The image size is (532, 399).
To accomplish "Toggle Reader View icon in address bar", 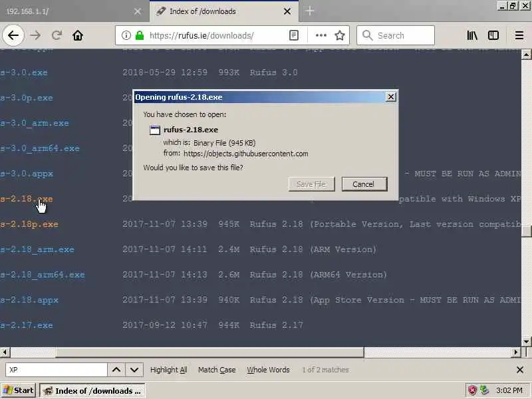I will point(294,35).
